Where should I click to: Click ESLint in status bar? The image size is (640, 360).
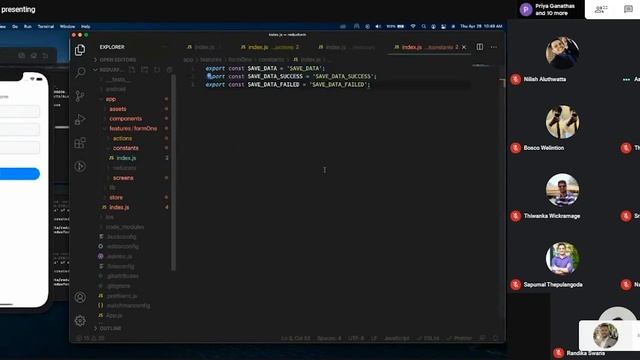point(428,338)
